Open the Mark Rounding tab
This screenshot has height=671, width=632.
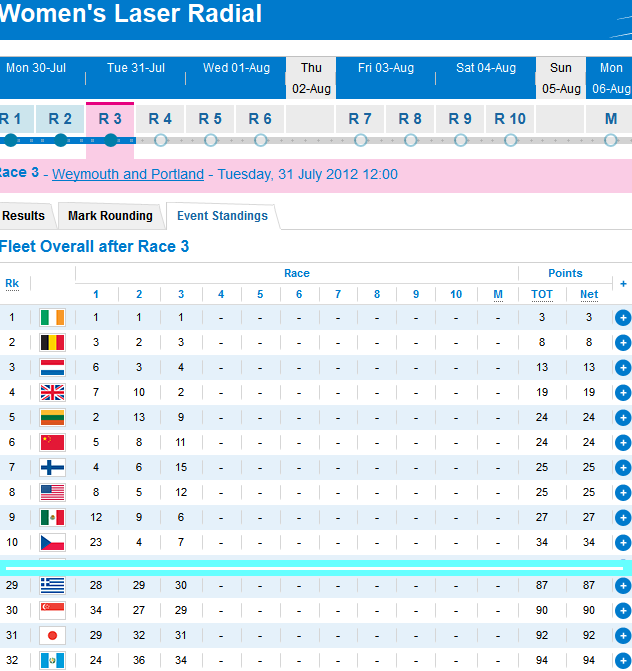click(110, 216)
